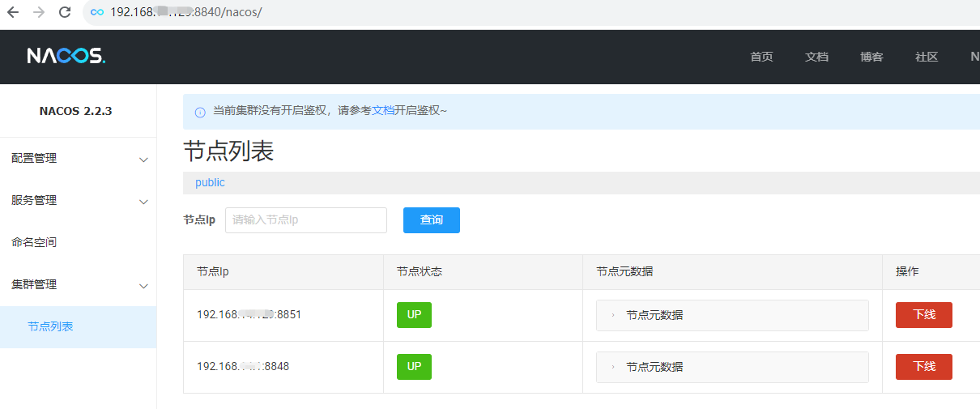Open the 首页 nav item
This screenshot has height=409, width=980.
761,57
